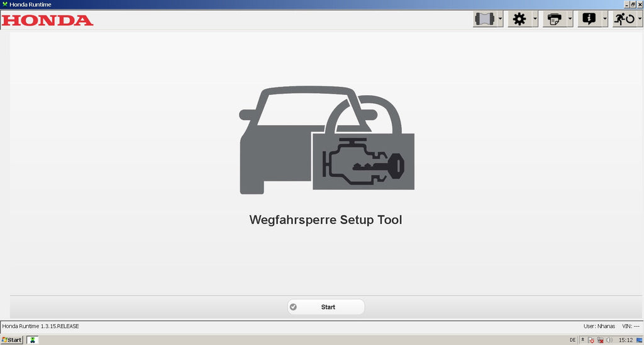Click the DE language indicator in taskbar
Viewport: 644px width, 345px height.
coord(572,340)
